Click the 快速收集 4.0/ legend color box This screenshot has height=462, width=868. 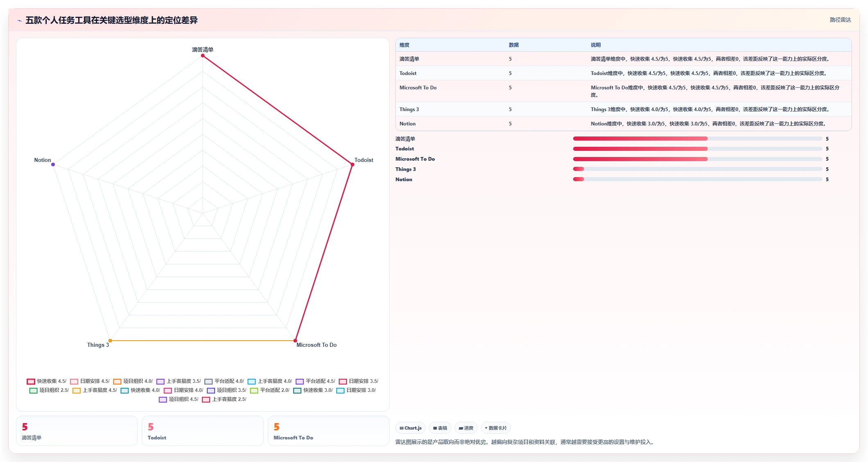coord(125,390)
